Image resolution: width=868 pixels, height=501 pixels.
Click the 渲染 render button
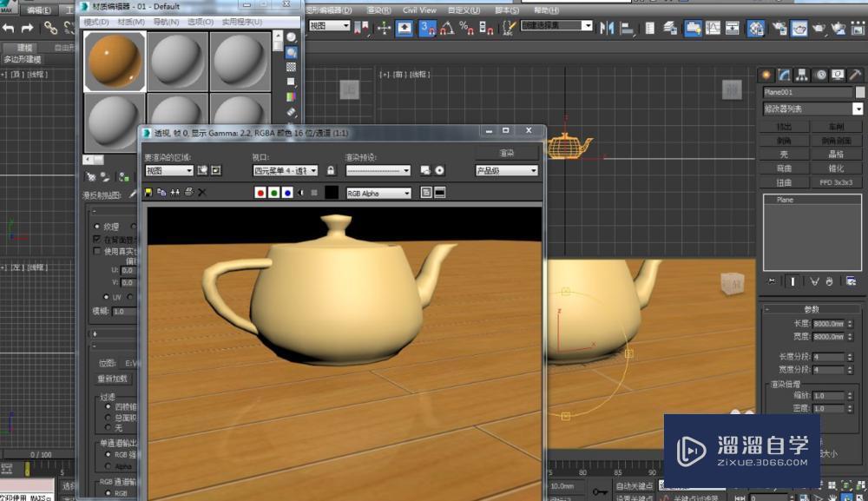pyautogui.click(x=506, y=153)
